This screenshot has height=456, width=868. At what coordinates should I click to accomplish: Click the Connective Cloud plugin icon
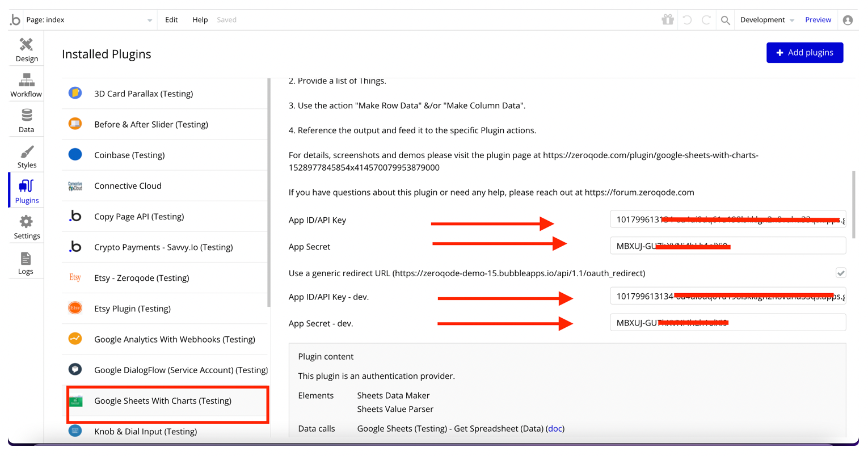pyautogui.click(x=75, y=185)
